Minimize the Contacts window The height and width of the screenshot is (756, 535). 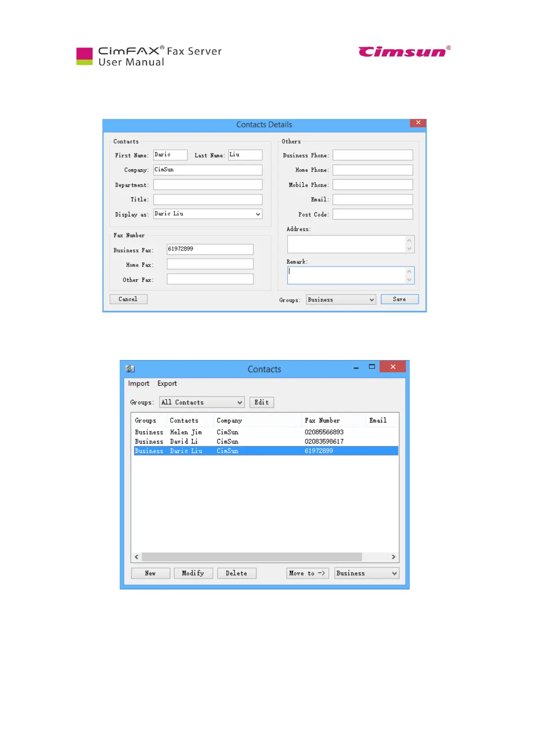click(x=356, y=368)
